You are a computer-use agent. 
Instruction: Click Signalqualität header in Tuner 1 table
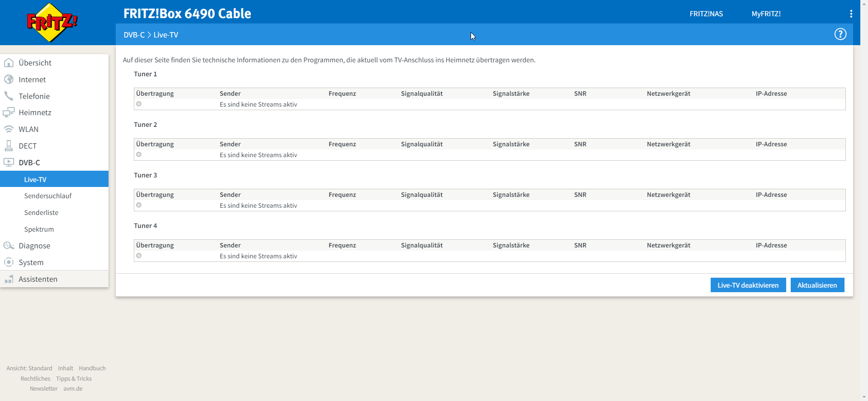point(422,93)
